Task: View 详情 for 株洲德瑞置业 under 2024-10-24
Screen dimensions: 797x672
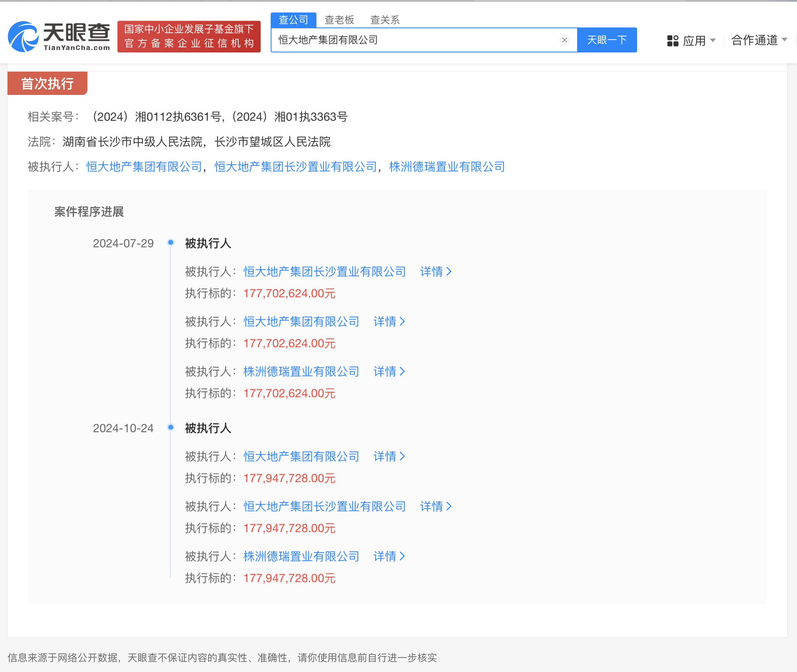Action: 389,557
